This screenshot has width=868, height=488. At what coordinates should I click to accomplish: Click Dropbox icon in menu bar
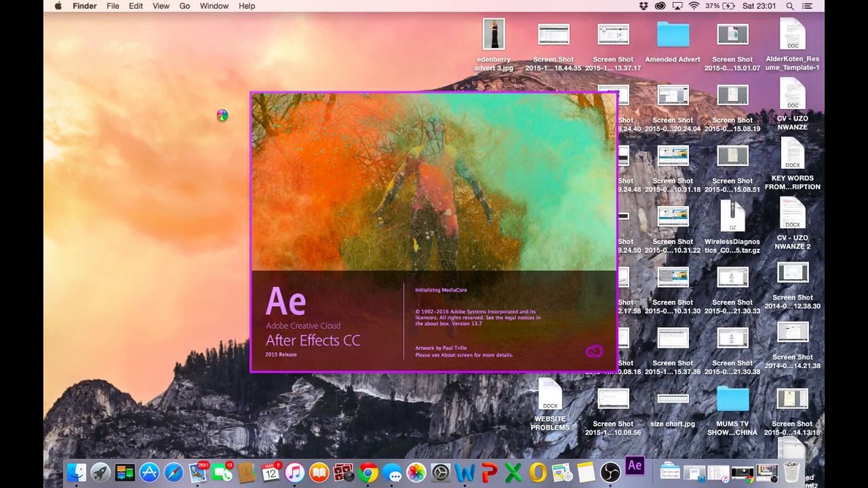coord(644,6)
